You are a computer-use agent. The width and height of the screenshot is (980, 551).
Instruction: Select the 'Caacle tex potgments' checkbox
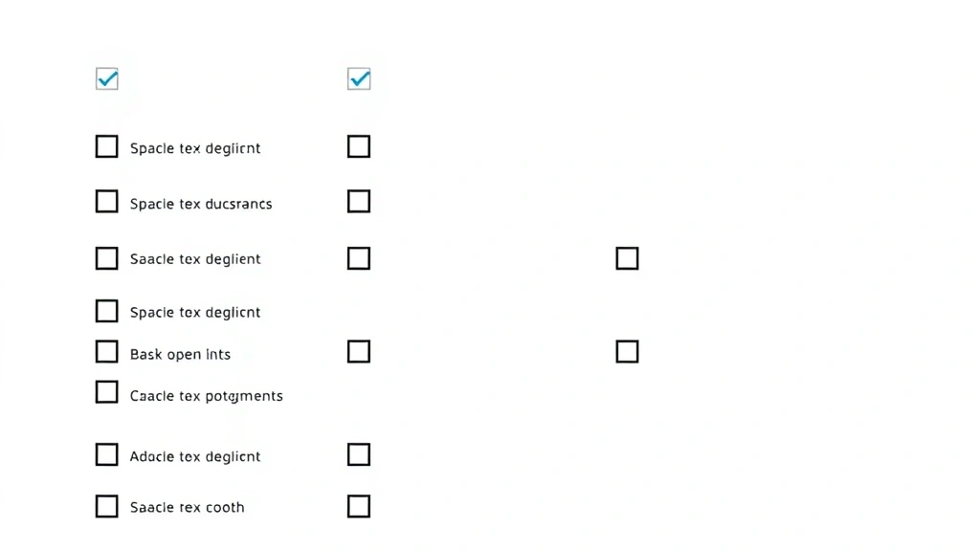point(107,392)
